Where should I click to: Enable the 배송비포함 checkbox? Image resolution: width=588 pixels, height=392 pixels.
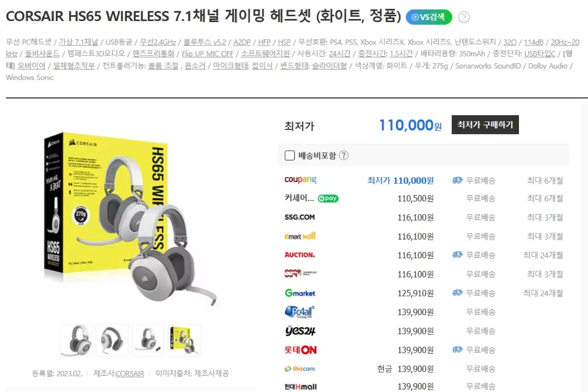click(290, 156)
